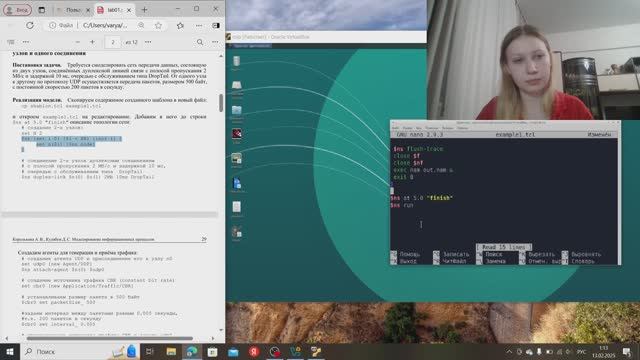Open the Windows notification center
The width and height of the screenshot is (640, 360).
pos(627,351)
